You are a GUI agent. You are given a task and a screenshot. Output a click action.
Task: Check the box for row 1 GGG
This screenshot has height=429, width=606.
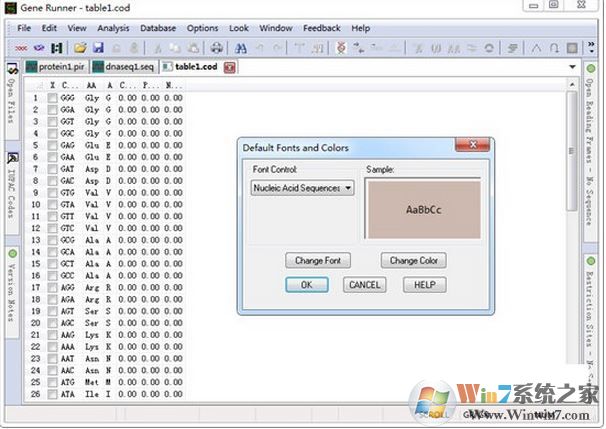52,98
